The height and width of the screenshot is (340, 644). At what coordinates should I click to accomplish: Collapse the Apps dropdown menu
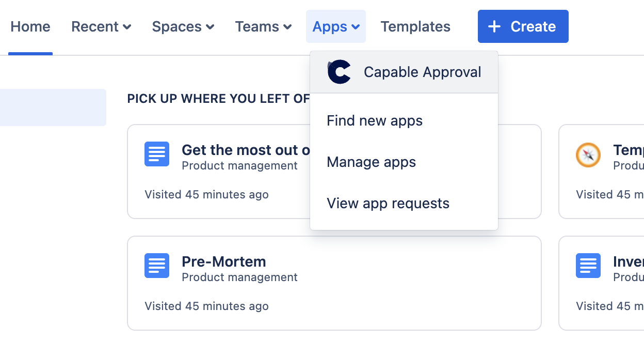336,26
